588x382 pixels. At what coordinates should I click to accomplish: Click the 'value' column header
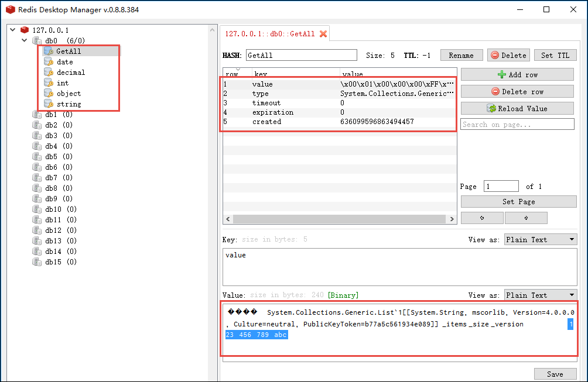tap(398, 73)
